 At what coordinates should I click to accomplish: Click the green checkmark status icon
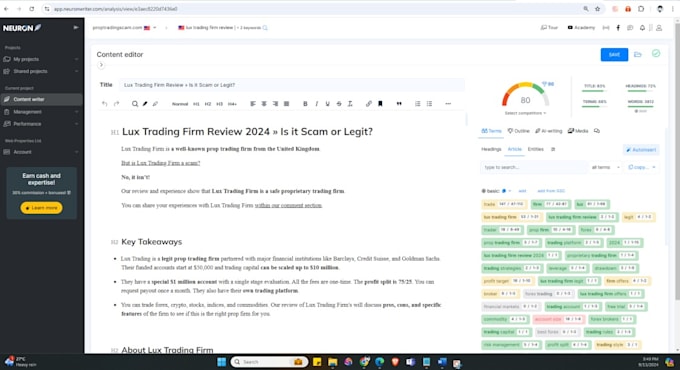[656, 53]
